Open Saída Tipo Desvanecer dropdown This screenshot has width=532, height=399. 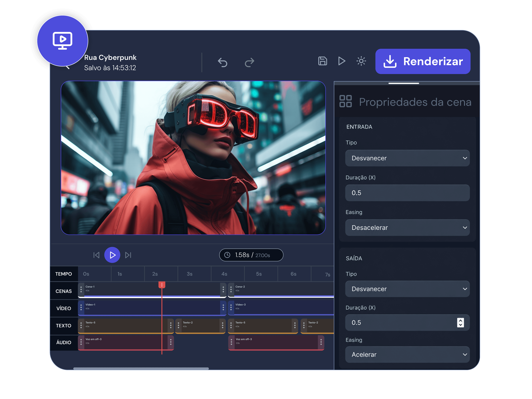point(407,289)
